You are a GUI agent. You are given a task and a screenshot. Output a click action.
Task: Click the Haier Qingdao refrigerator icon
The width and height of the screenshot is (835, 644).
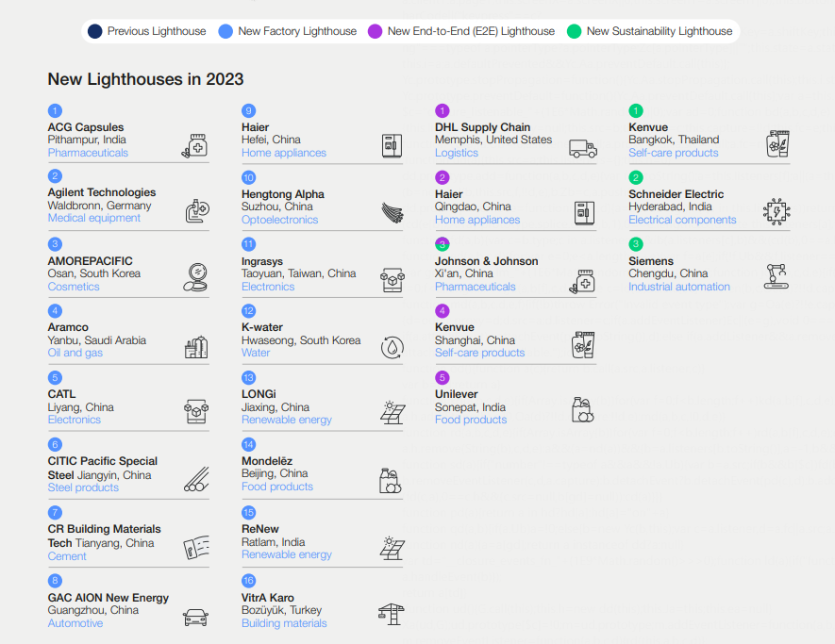tap(584, 213)
